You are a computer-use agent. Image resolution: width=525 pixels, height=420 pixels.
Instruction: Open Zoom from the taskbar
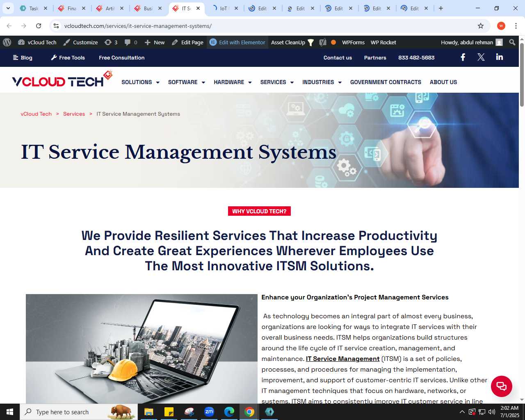pyautogui.click(x=209, y=412)
